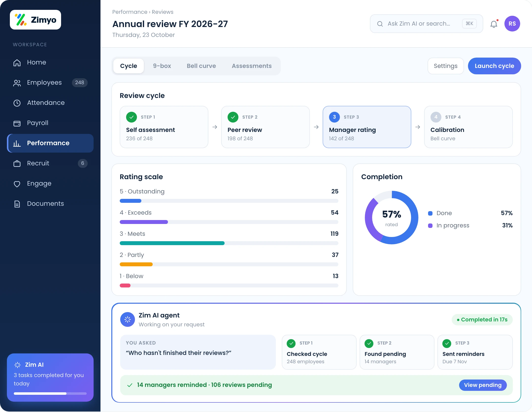Viewport: 532px width, 412px height.
Task: Open the notifications bell
Action: point(494,24)
